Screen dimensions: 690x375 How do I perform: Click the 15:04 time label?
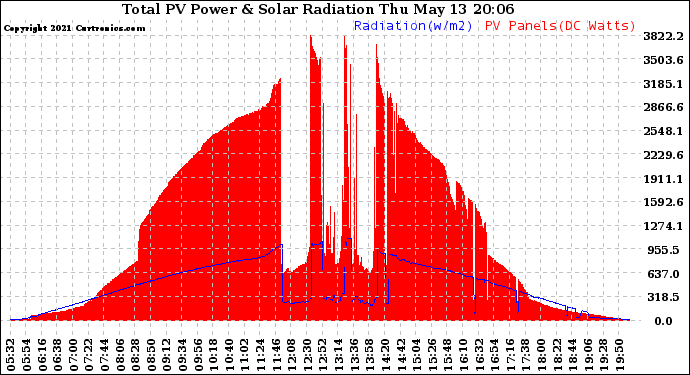click(x=417, y=355)
